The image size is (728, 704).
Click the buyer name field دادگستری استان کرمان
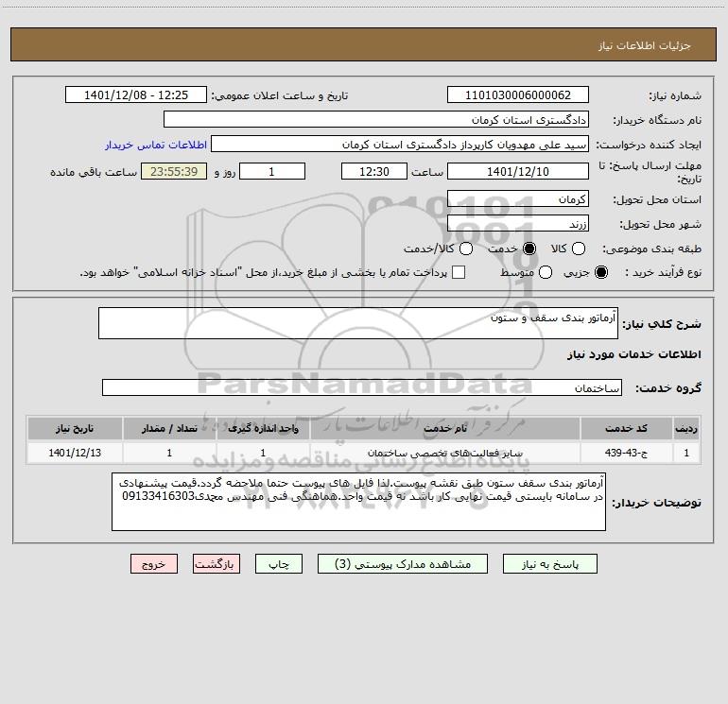tap(376, 119)
